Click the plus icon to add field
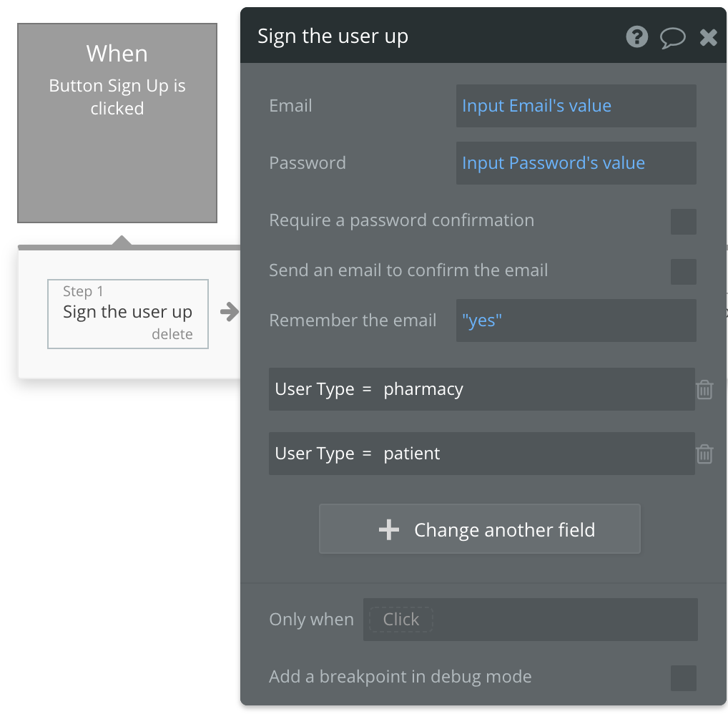Viewport: 728px width, 714px height. 389,530
